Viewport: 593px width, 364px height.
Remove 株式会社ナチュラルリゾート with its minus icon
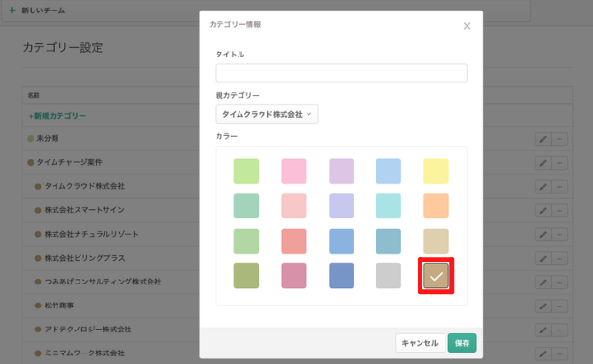click(559, 235)
